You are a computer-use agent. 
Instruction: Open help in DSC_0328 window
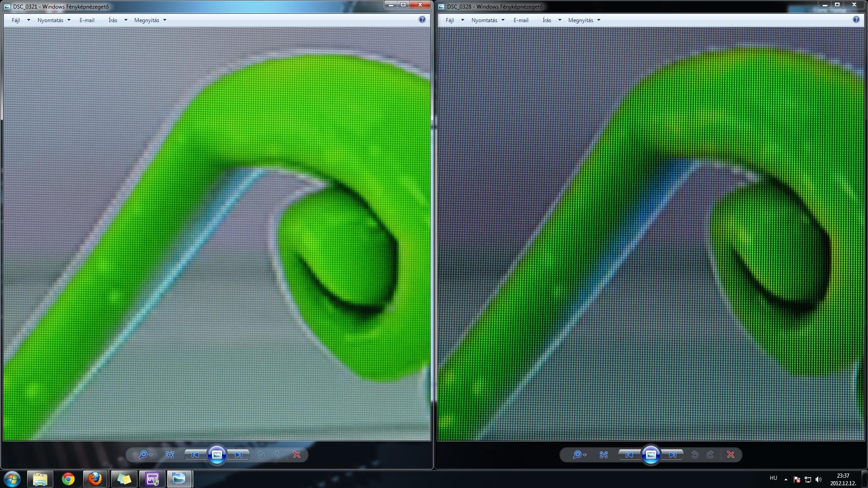[x=856, y=19]
